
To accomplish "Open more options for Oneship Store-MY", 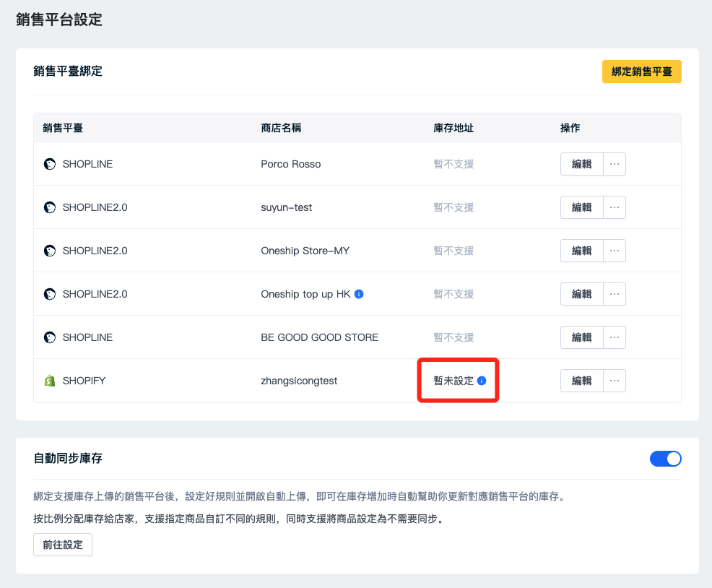I will 615,251.
